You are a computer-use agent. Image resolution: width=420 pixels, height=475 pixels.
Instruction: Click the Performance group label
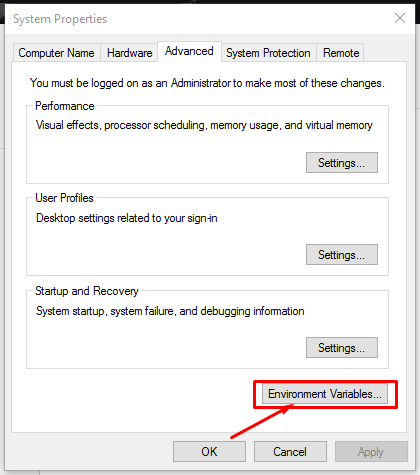[x=65, y=106]
